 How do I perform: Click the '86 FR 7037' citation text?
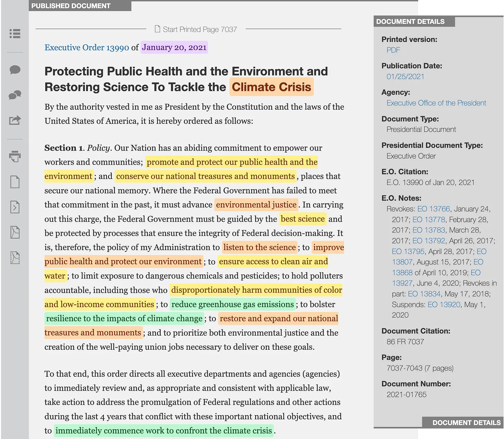coord(405,342)
